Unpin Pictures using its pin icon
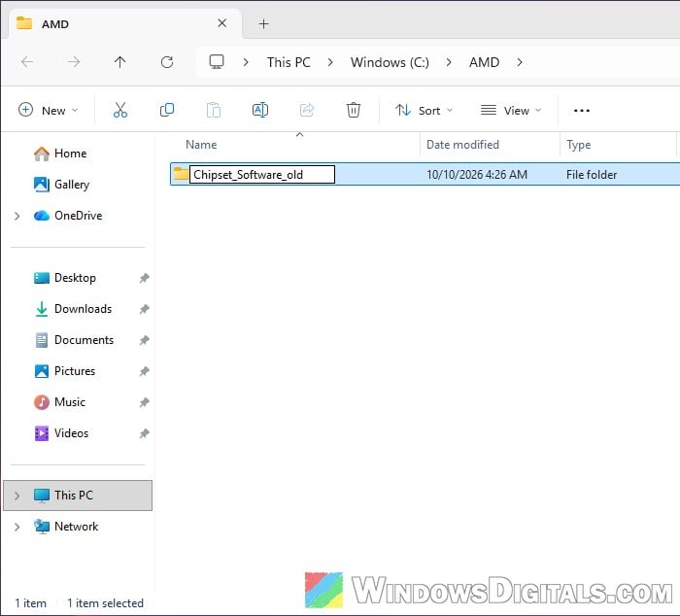The height and width of the screenshot is (616, 680). 145,371
